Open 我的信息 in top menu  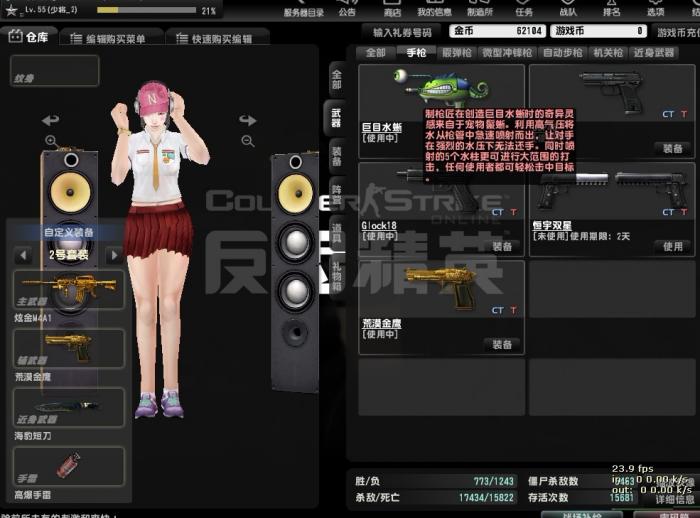click(434, 10)
